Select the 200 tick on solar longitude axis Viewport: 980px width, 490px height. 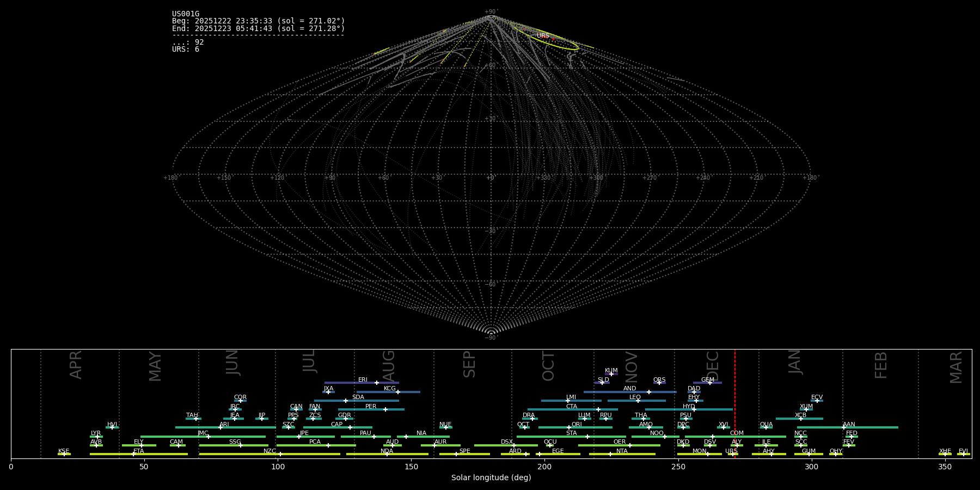pos(544,467)
